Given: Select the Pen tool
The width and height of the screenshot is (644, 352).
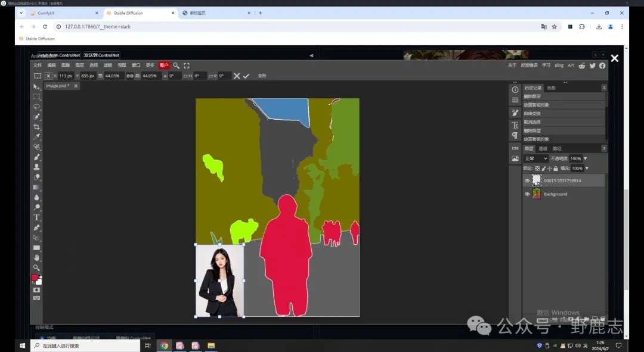Looking at the screenshot, I should pos(36,228).
